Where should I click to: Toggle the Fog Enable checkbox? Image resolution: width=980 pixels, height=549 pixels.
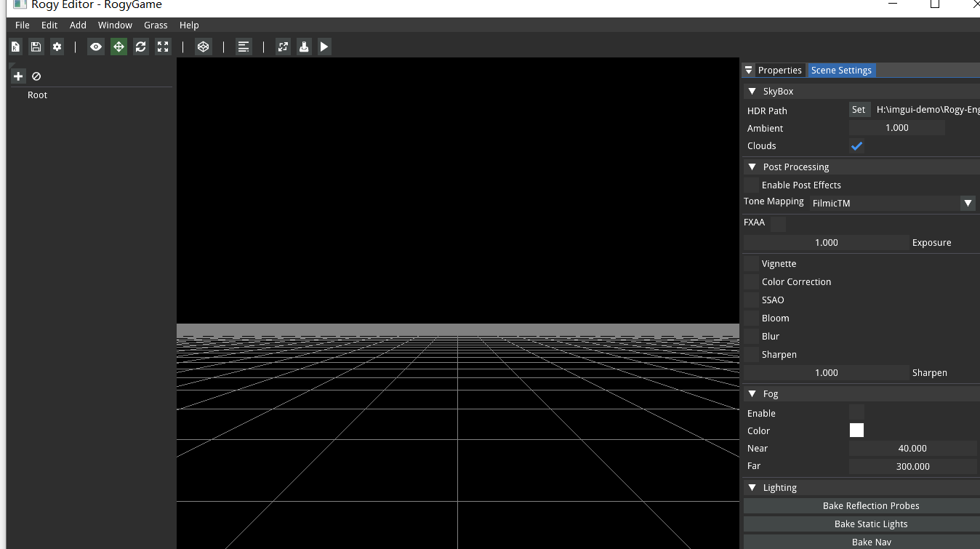(856, 412)
